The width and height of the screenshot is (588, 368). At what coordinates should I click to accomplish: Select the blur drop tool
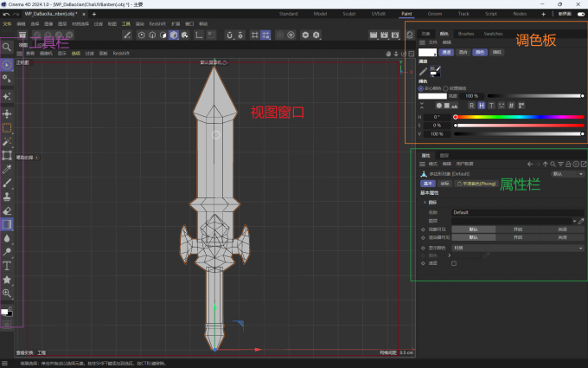pyautogui.click(x=7, y=238)
